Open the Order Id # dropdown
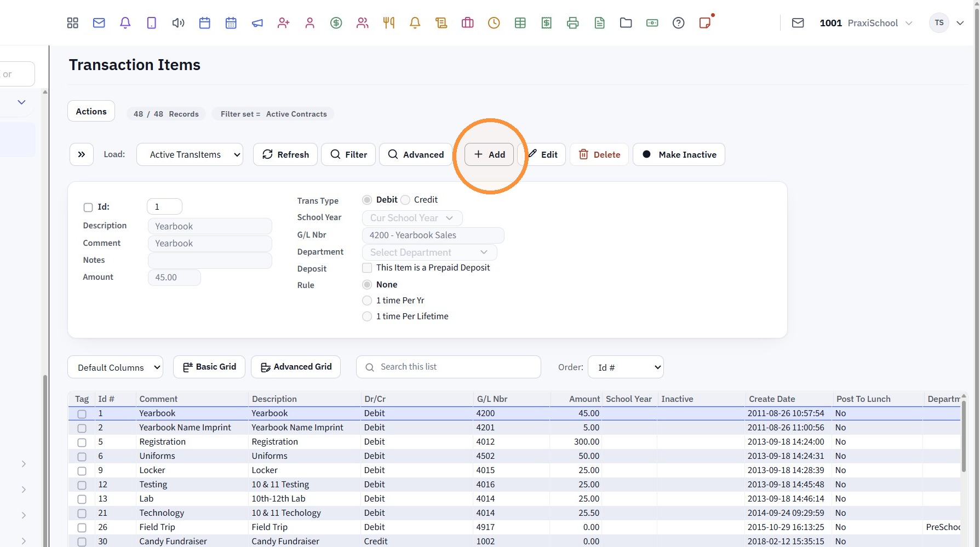 626,367
